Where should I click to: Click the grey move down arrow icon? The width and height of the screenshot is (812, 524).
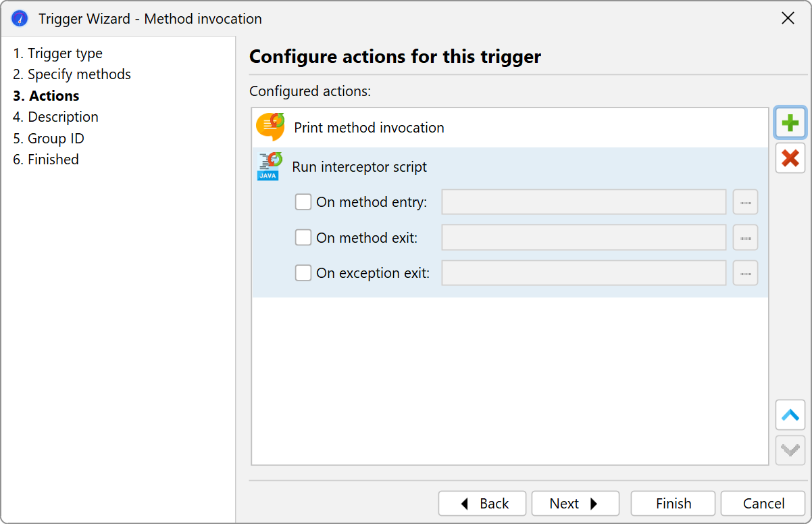(790, 450)
